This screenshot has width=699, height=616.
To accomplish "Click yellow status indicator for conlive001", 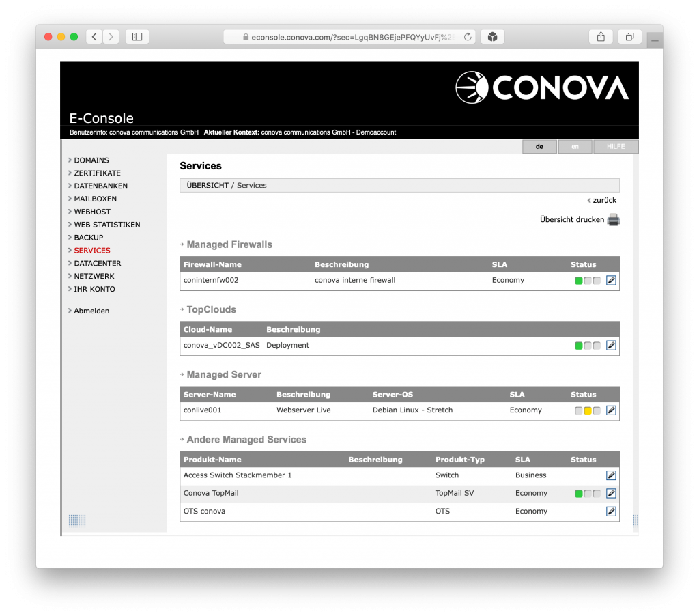I will pos(588,411).
